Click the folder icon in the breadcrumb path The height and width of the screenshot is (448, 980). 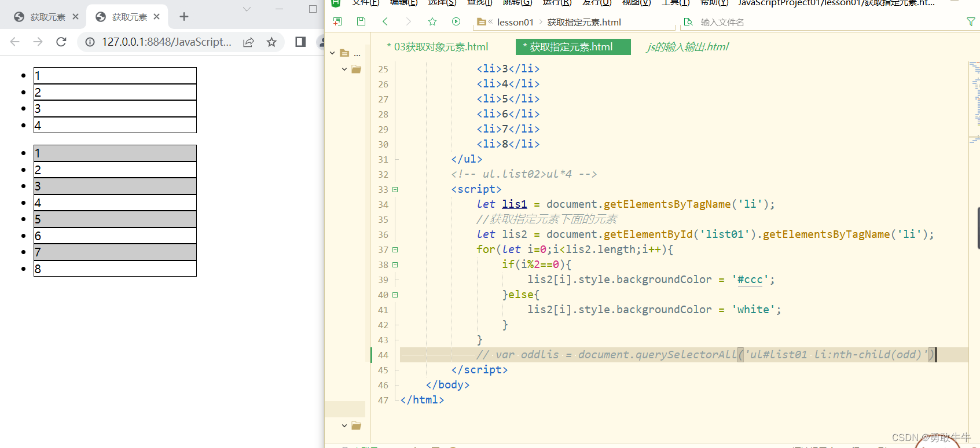(481, 22)
